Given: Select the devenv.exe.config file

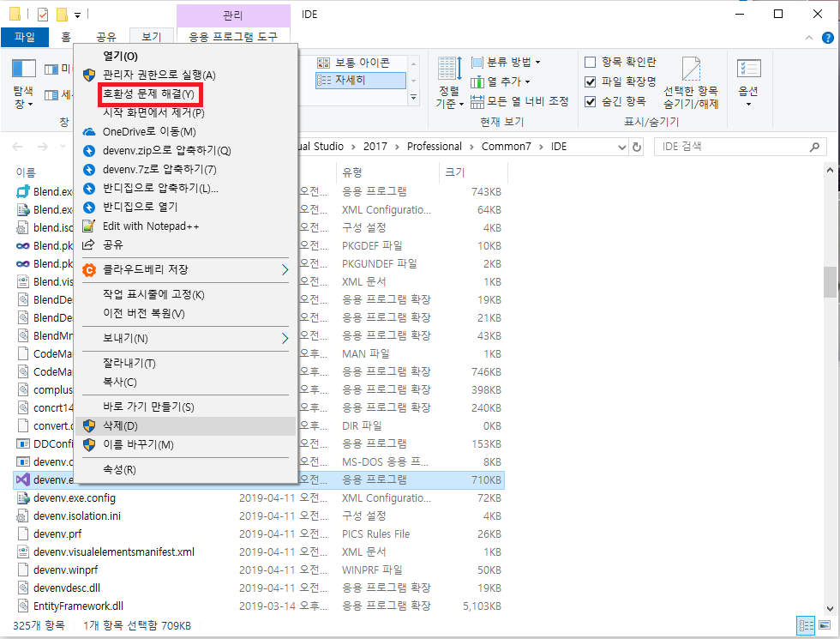Looking at the screenshot, I should coord(75,498).
